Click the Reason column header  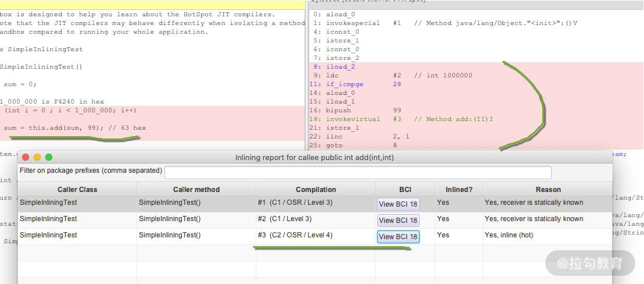coord(548,189)
